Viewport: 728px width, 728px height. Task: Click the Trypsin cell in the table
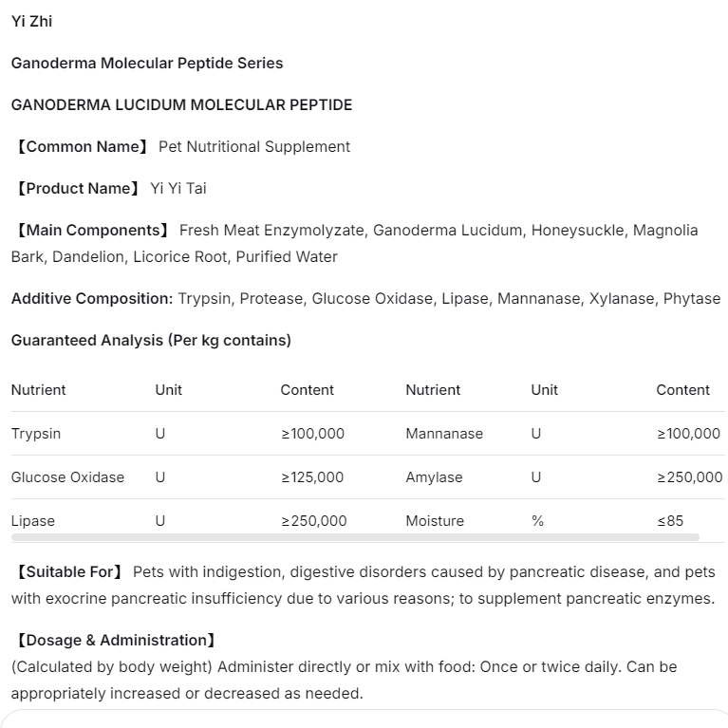pyautogui.click(x=36, y=434)
